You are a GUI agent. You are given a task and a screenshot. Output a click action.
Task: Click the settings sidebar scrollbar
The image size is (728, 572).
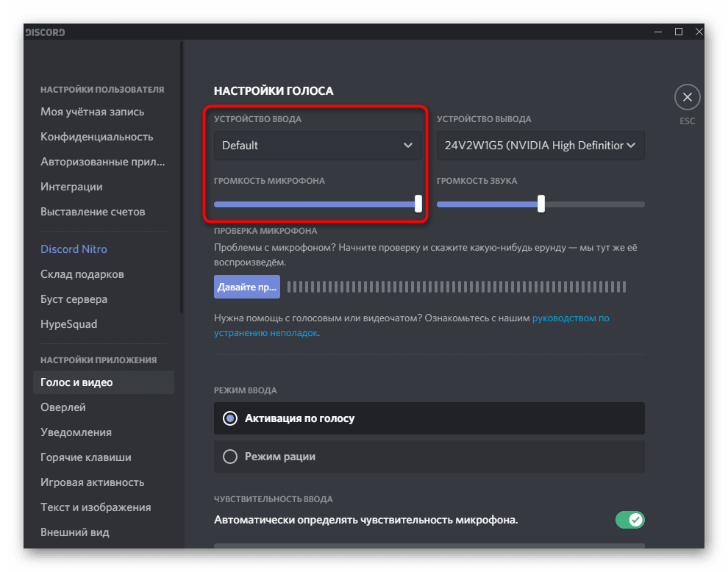click(x=182, y=176)
